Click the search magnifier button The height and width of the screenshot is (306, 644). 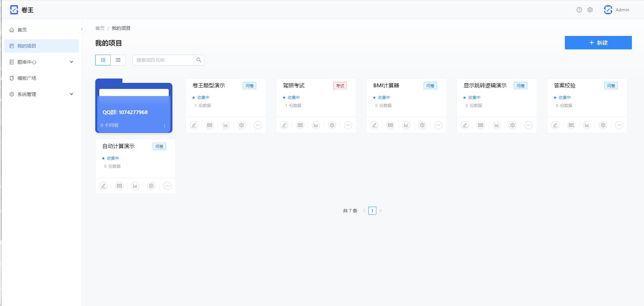click(199, 60)
